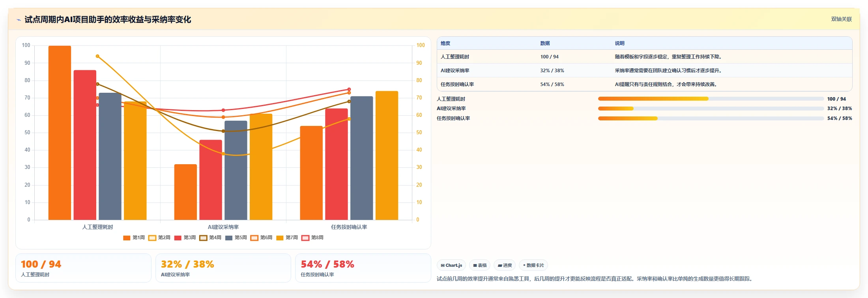This screenshot has height=298, width=868.
Task: Click the description starting AI提醒只有与责任规则结合
Action: coord(666,84)
